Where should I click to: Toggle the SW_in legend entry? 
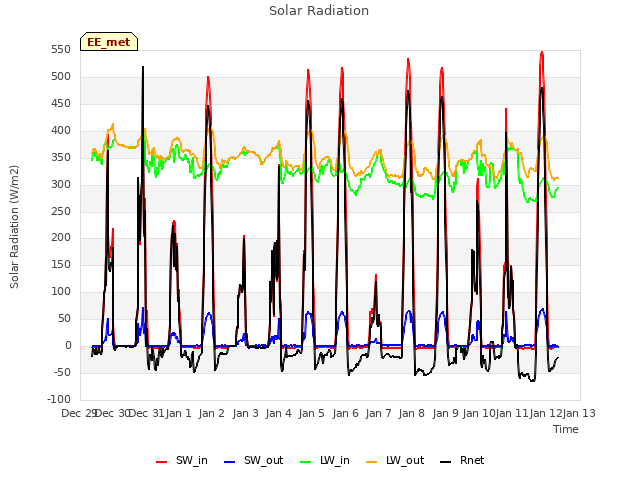coord(182,460)
